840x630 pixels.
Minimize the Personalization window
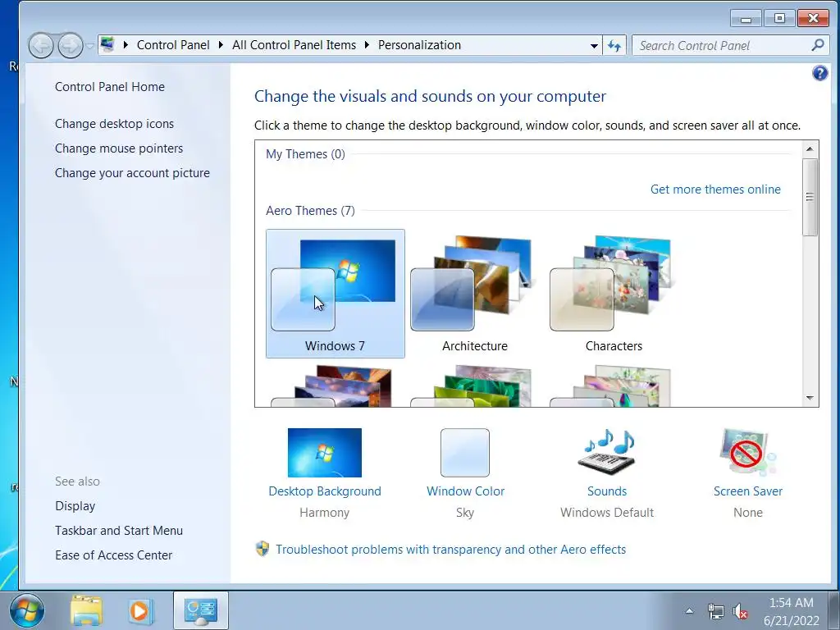746,19
